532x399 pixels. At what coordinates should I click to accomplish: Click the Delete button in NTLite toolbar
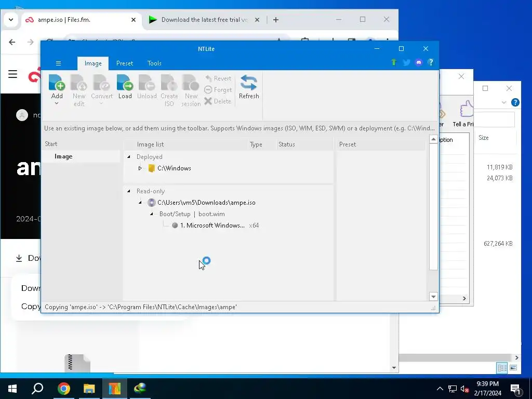tap(218, 101)
